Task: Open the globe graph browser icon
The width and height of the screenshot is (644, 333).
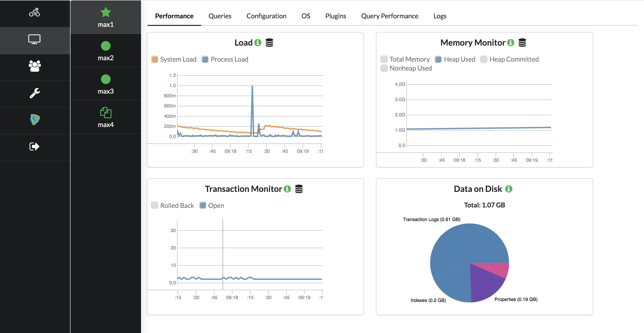Action: coord(35,119)
